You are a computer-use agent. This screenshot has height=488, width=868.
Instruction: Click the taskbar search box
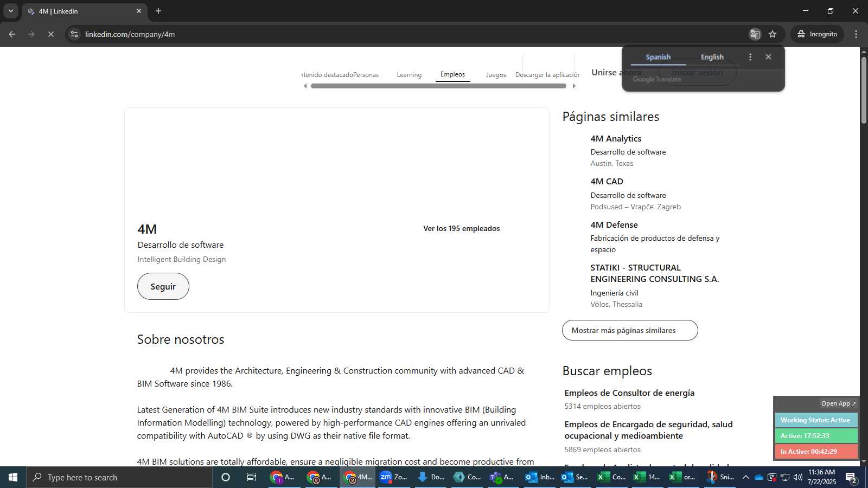click(119, 477)
